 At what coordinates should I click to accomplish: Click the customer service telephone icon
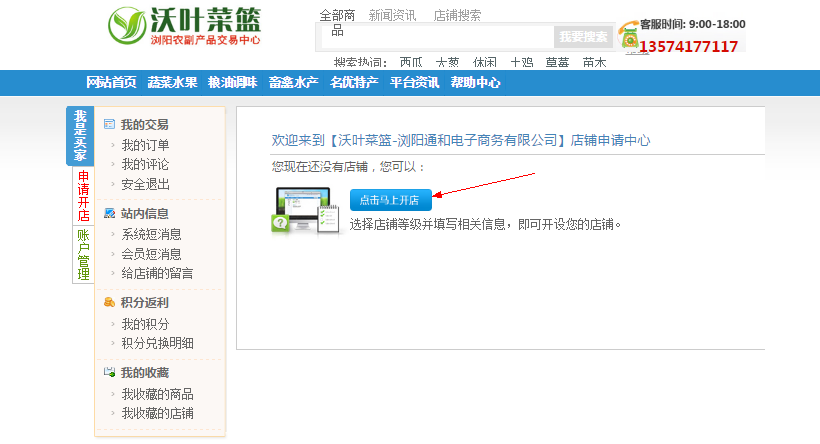(628, 36)
